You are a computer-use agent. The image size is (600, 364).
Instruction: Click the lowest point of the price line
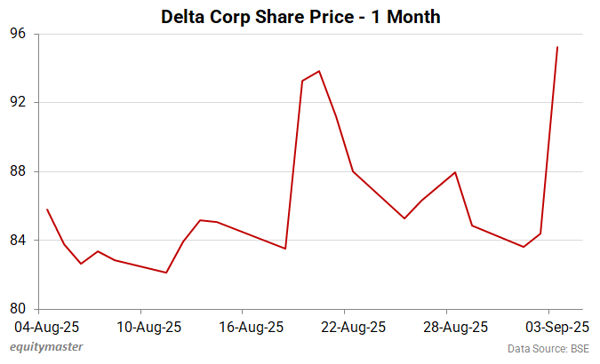pyautogui.click(x=166, y=273)
